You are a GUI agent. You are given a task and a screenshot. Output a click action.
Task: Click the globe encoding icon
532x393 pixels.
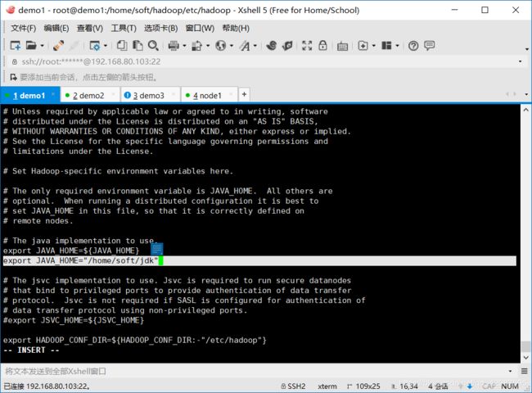(x=221, y=46)
